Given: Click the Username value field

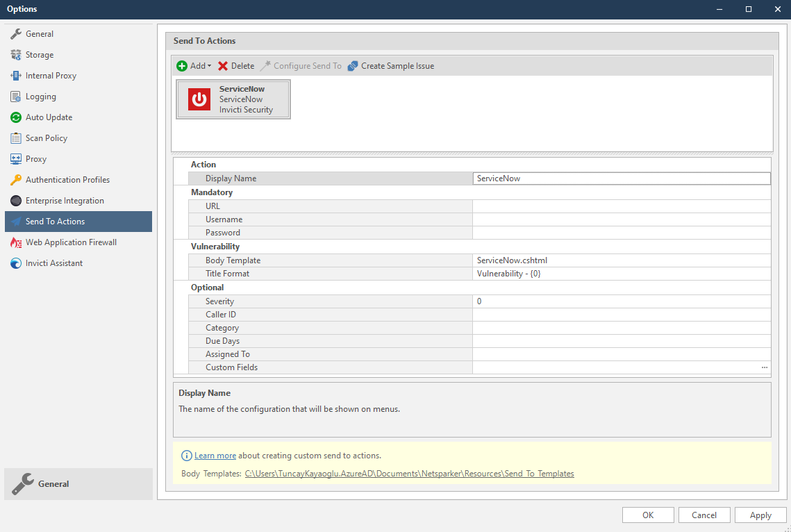Looking at the screenshot, I should click(x=622, y=219).
